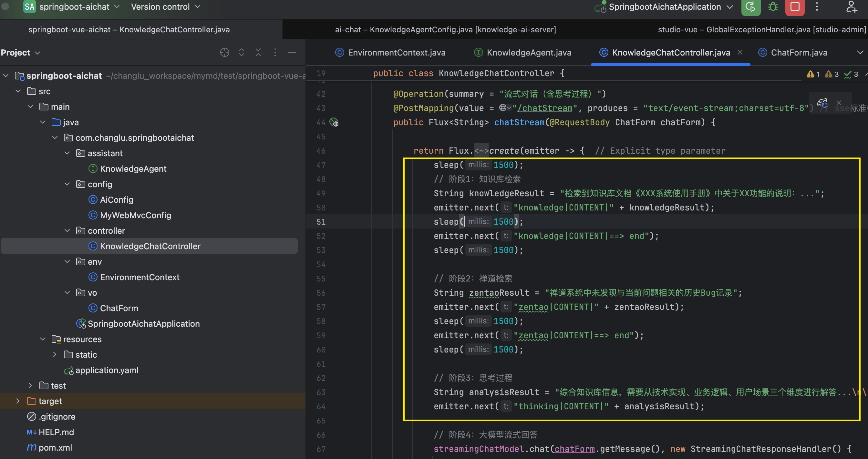This screenshot has width=868, height=459.
Task: Stop the running application with red square
Action: point(795,7)
